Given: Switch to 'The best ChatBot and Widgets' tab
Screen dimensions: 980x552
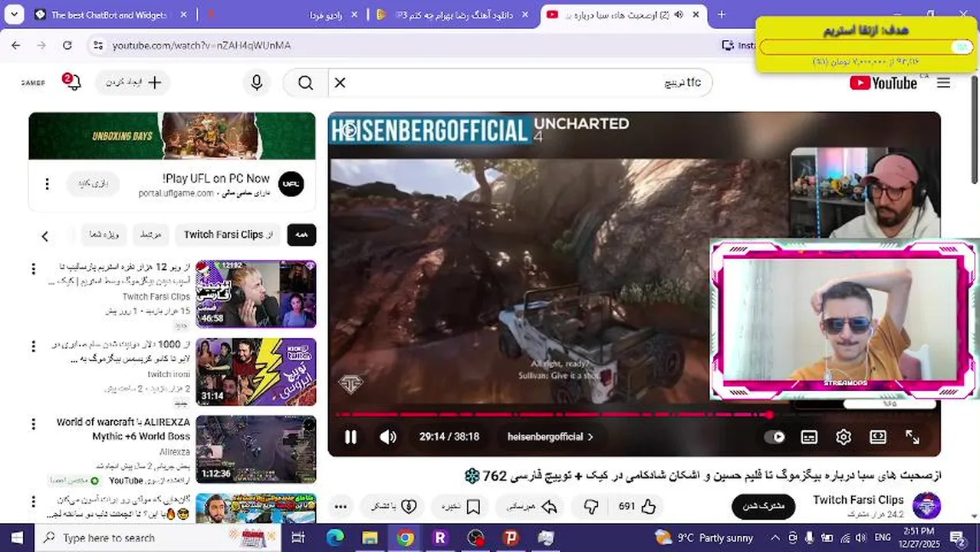Looking at the screenshot, I should (108, 15).
